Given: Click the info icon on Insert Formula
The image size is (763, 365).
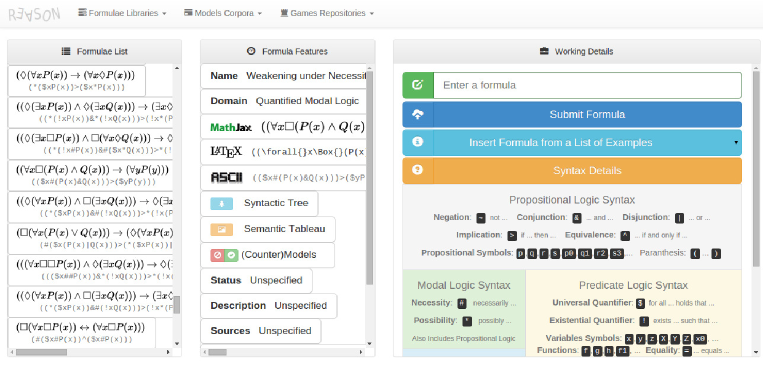Looking at the screenshot, I should (418, 142).
